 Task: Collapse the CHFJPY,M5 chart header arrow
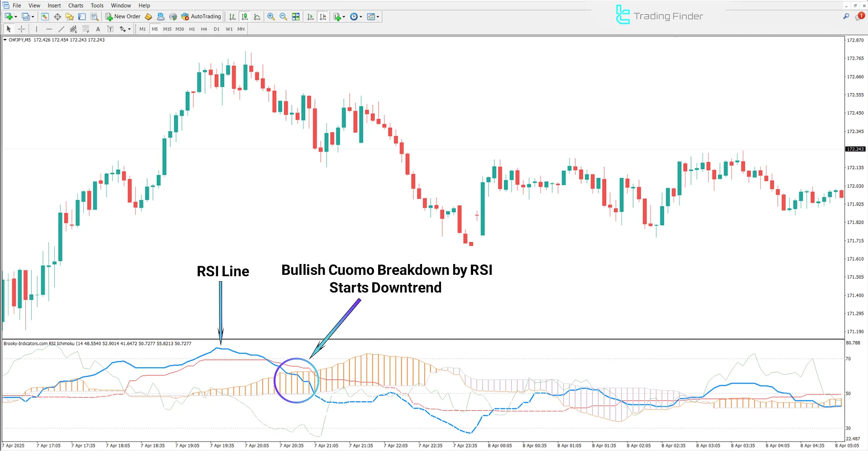(x=5, y=40)
